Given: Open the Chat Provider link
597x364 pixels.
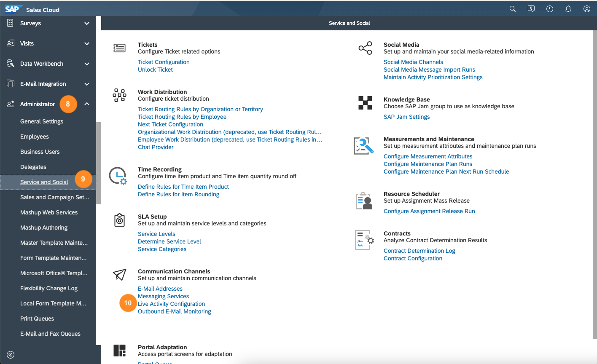Looking at the screenshot, I should coord(156,147).
